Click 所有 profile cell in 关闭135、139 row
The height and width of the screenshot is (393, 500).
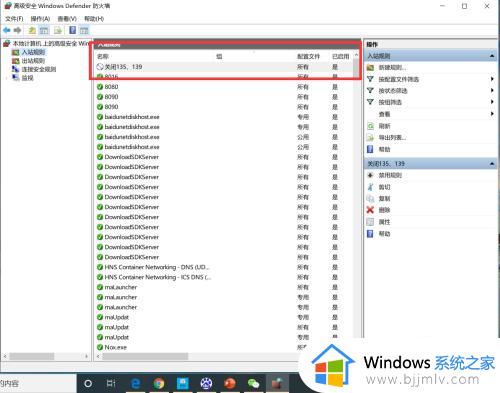click(x=303, y=67)
